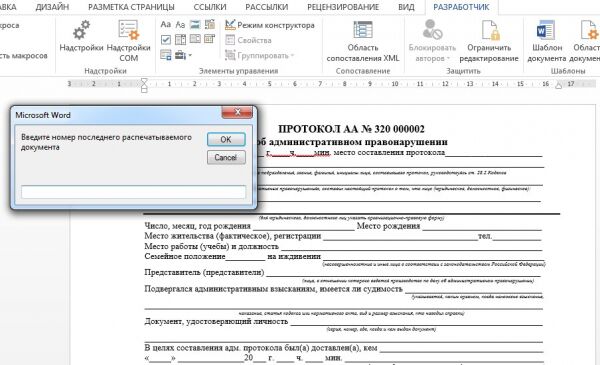Click 'административном правонарушении' heading
Image resolution: width=600 pixels, height=365 pixels.
point(358,142)
